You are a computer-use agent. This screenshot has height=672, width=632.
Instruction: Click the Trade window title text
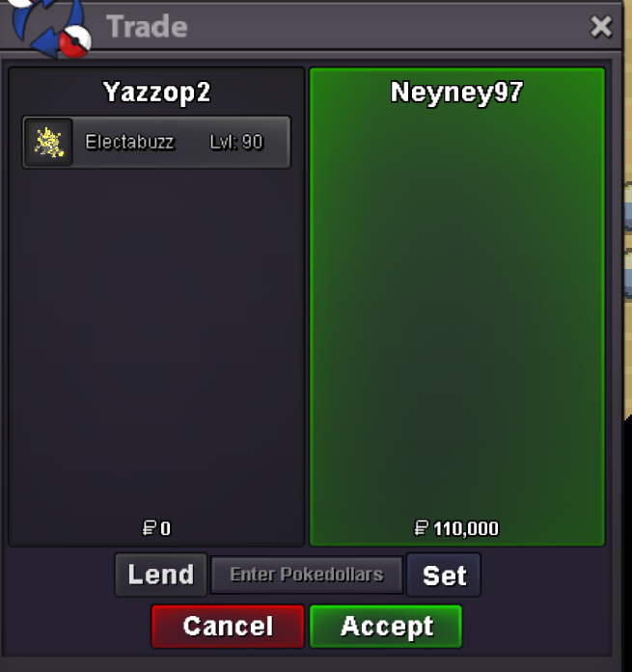[x=147, y=27]
